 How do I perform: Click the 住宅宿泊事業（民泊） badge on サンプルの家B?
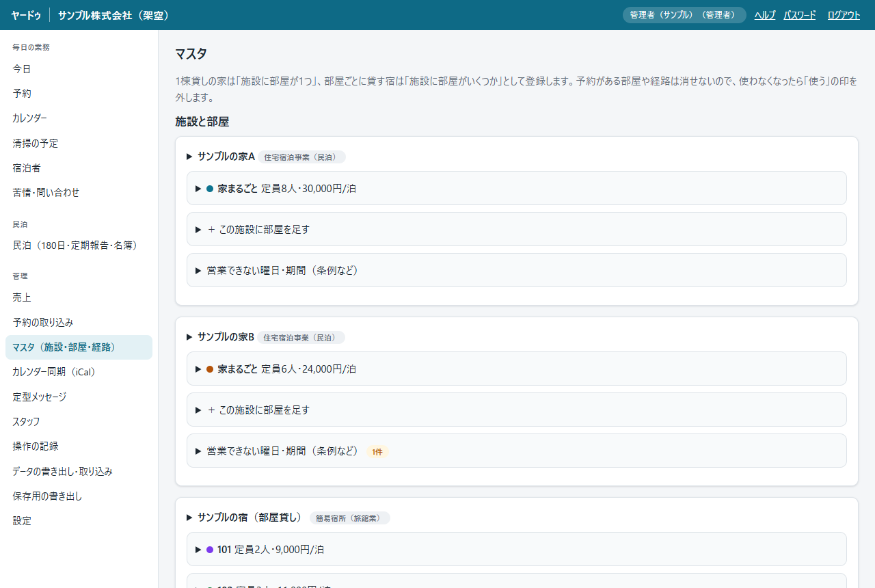301,338
